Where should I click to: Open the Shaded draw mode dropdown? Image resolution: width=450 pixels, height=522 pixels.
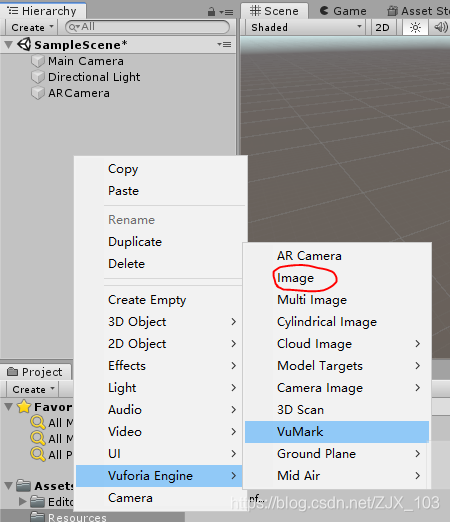click(306, 27)
